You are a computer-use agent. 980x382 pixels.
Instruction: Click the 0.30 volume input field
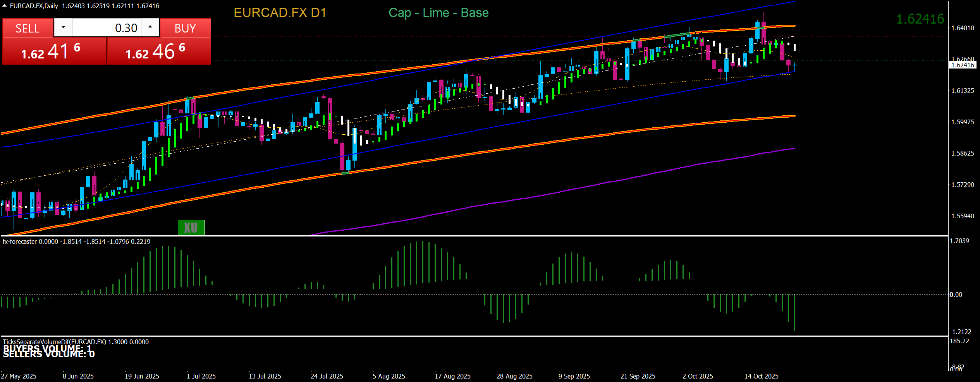pyautogui.click(x=107, y=28)
